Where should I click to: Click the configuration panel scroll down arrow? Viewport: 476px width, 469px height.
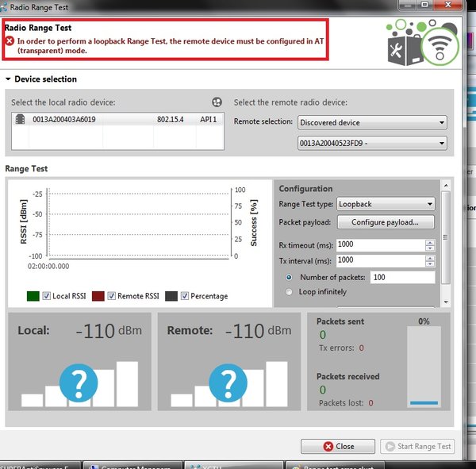click(446, 302)
